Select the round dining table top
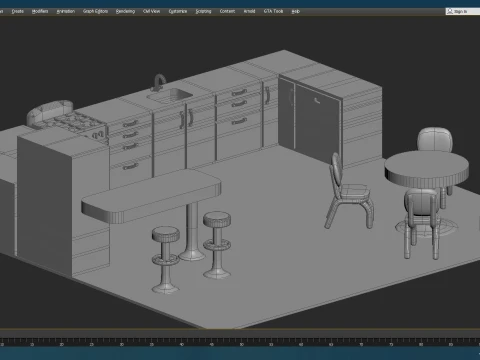The width and height of the screenshot is (480, 360). [x=427, y=168]
